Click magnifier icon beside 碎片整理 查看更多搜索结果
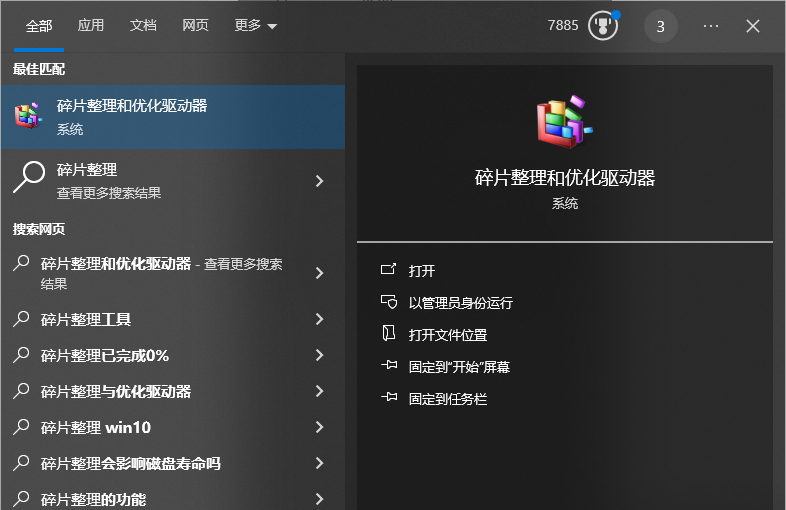 (29, 177)
